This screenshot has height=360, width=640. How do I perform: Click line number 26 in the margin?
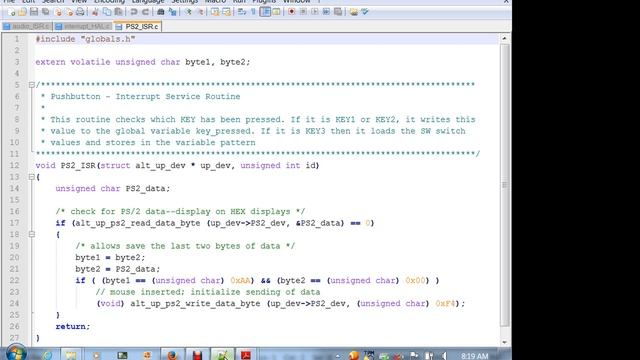pos(14,326)
